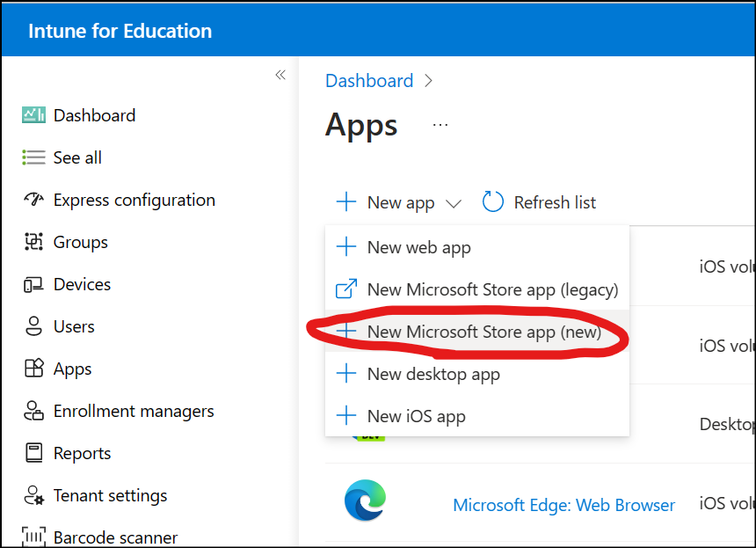This screenshot has width=756, height=548.
Task: Open See all in the sidebar
Action: coord(77,157)
